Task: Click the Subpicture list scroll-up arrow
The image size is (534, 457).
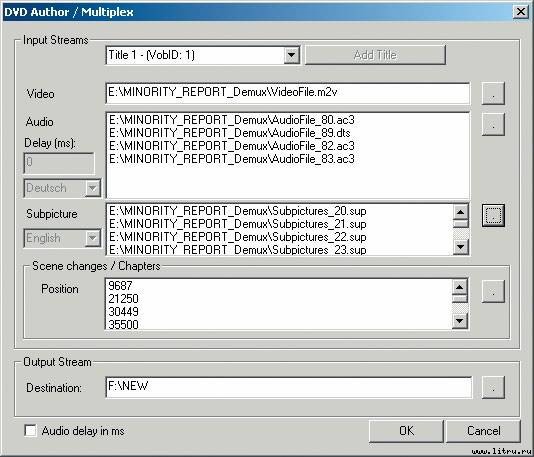Action: click(460, 212)
